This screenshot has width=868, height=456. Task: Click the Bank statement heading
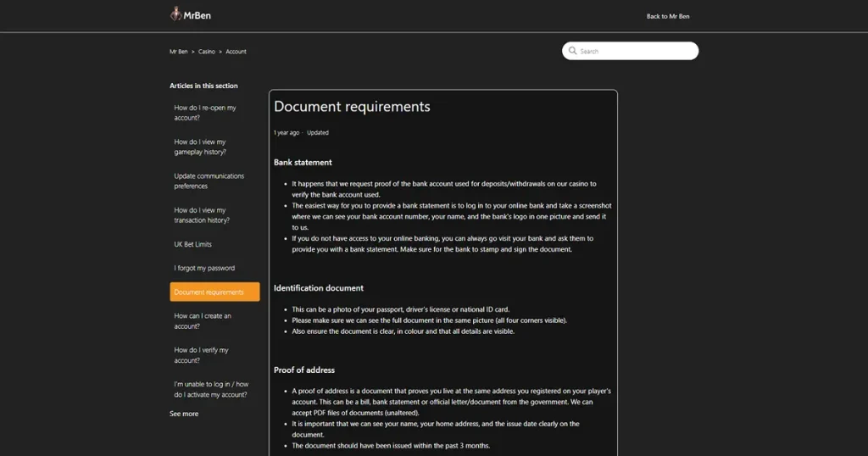[303, 162]
